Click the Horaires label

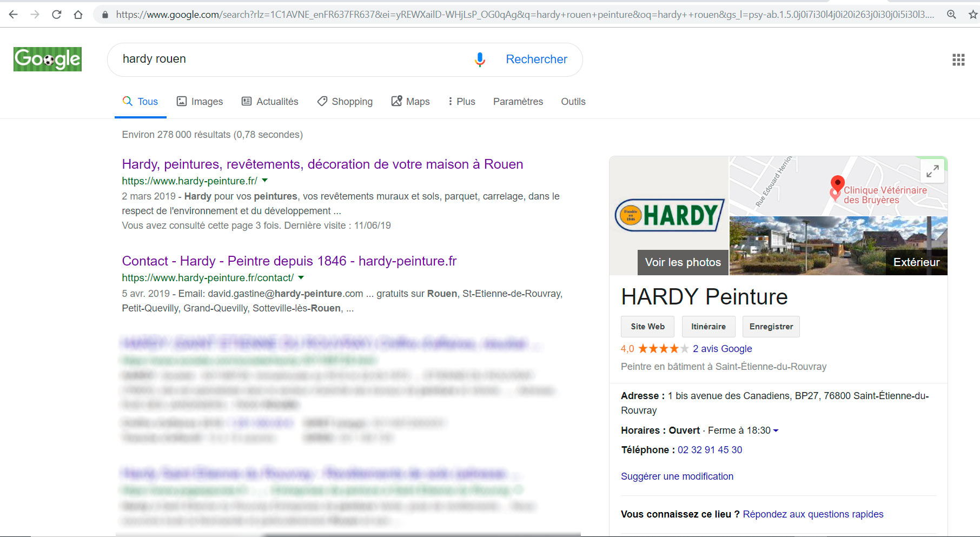(643, 430)
